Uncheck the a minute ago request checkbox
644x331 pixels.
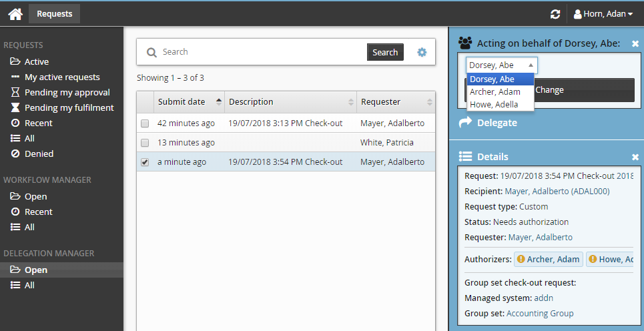(145, 162)
